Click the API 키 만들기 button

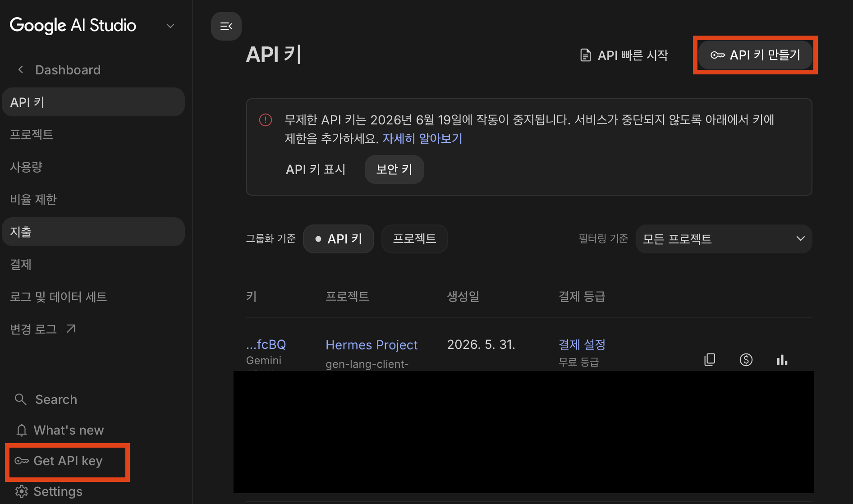click(755, 55)
